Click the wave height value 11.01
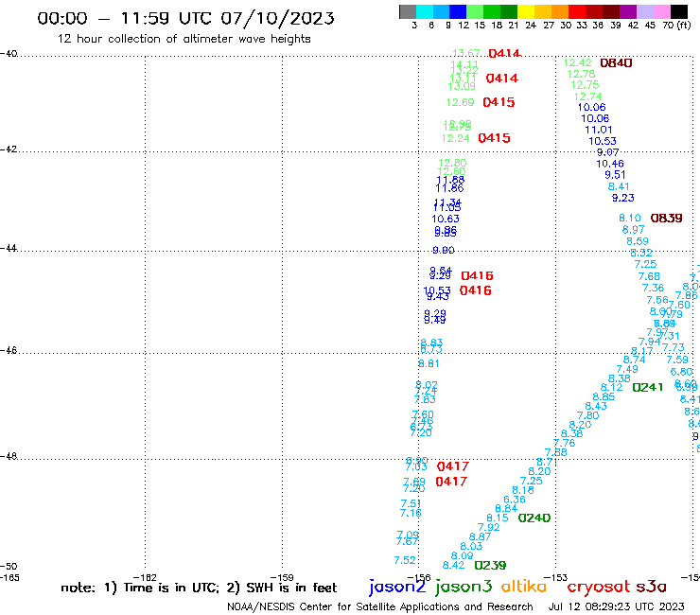This screenshot has width=700, height=615. click(598, 130)
